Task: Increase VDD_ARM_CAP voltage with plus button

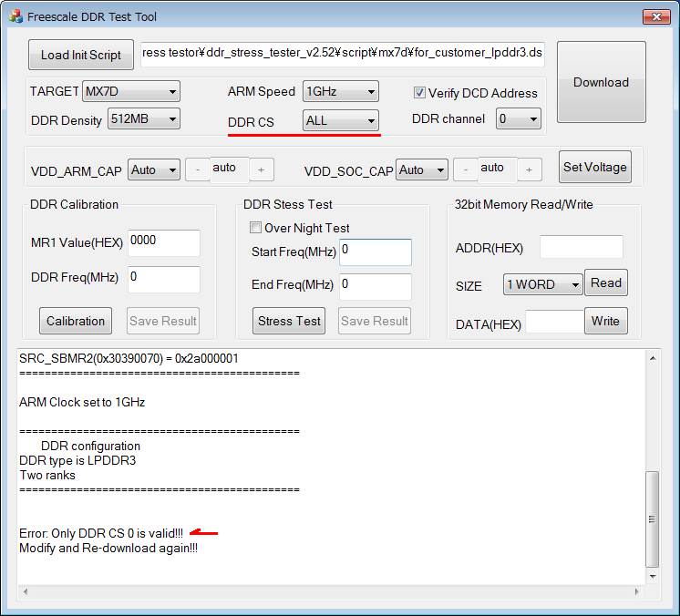Action: 261,169
